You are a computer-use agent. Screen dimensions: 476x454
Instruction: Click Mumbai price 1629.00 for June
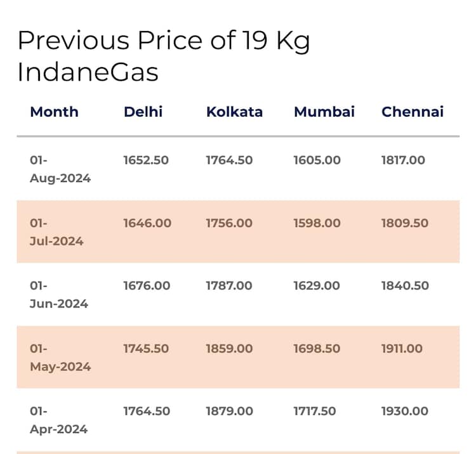tap(317, 286)
